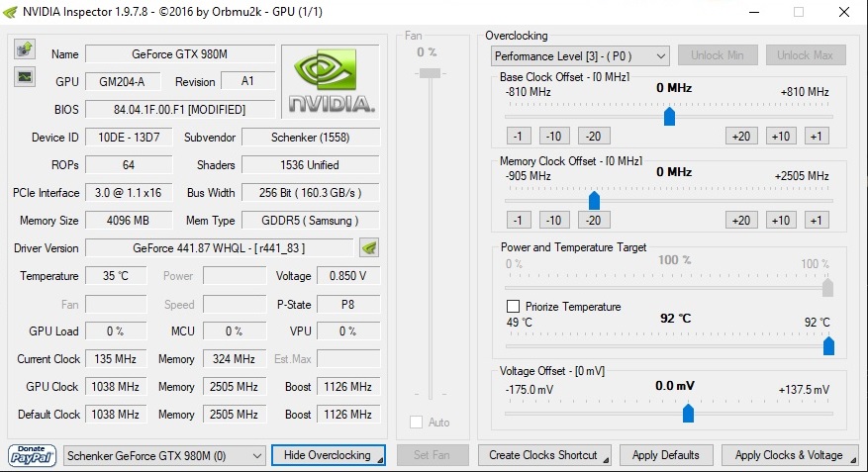Click the BIOS field 84.04.1F.00.F1 [MODIFIED]
This screenshot has height=472, width=868.
click(x=180, y=110)
